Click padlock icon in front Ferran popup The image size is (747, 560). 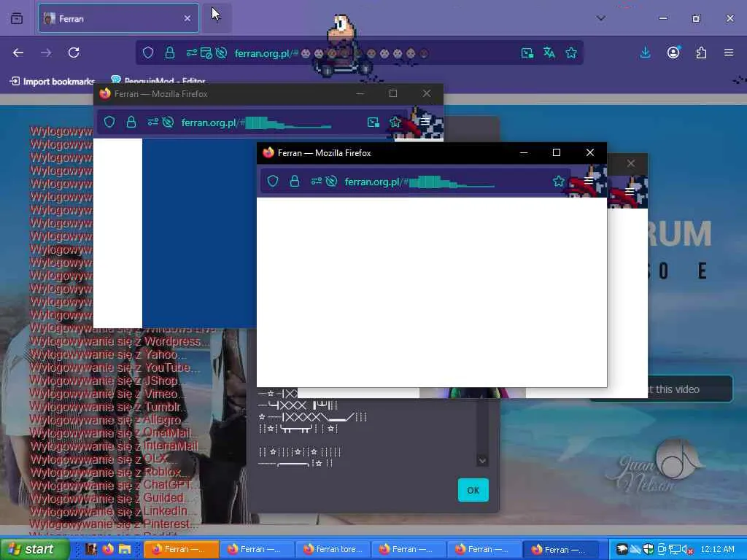[295, 181]
